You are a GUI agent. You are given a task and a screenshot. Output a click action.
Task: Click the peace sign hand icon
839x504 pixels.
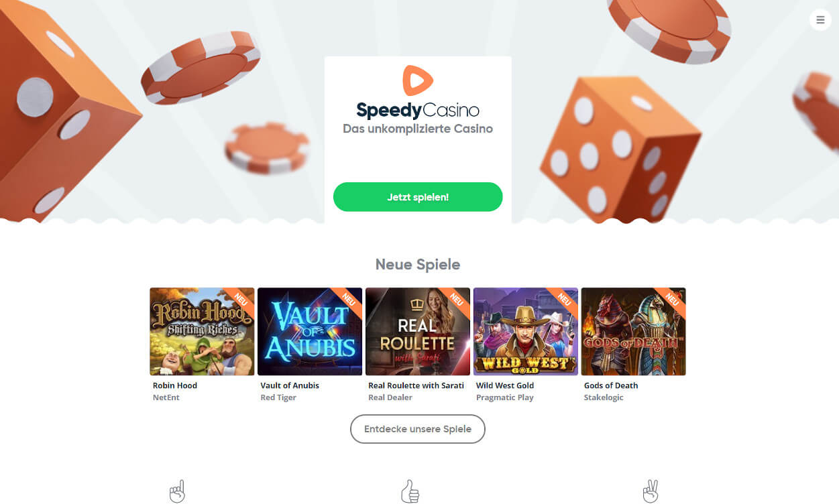[x=650, y=491]
